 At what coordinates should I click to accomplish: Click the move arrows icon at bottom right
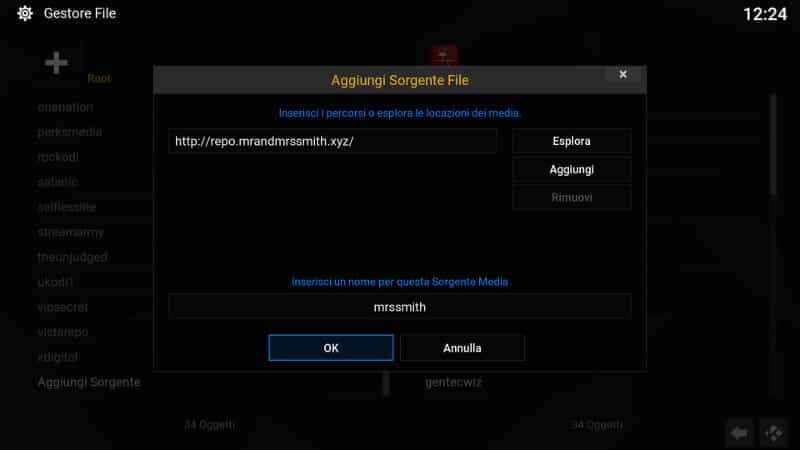point(773,433)
